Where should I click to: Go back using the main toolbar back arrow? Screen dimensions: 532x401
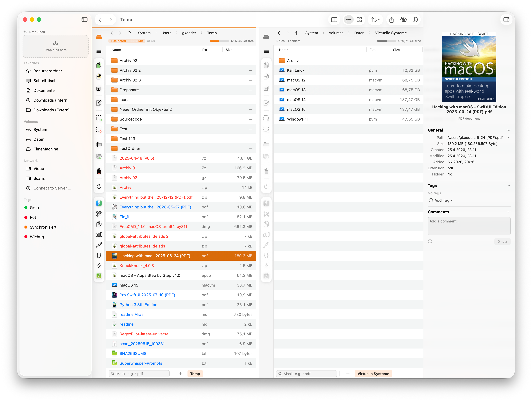[x=100, y=20]
